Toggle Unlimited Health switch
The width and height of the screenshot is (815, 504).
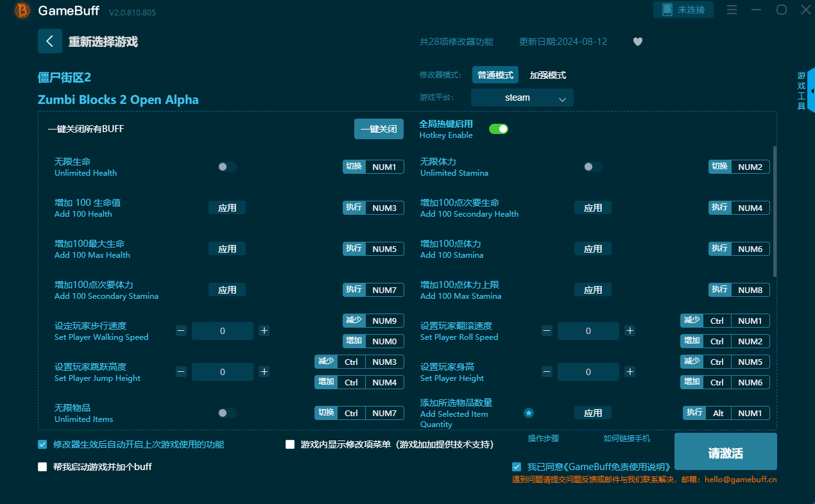pyautogui.click(x=227, y=167)
